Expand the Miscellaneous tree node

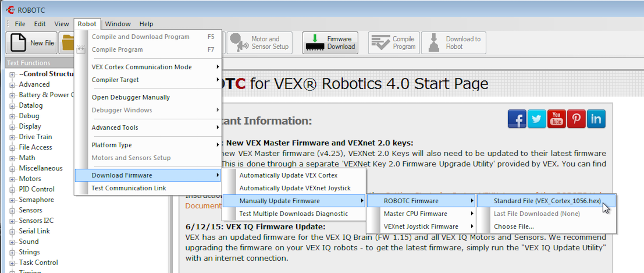tap(12, 169)
